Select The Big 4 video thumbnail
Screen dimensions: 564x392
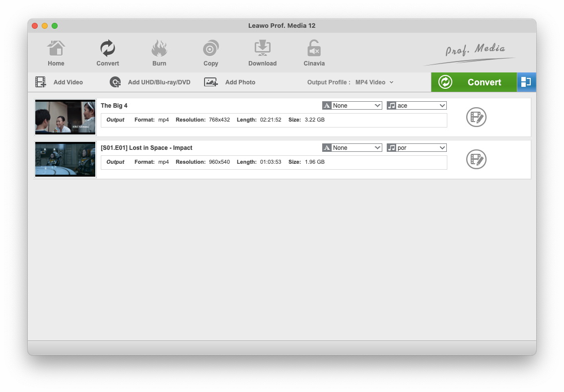point(65,117)
